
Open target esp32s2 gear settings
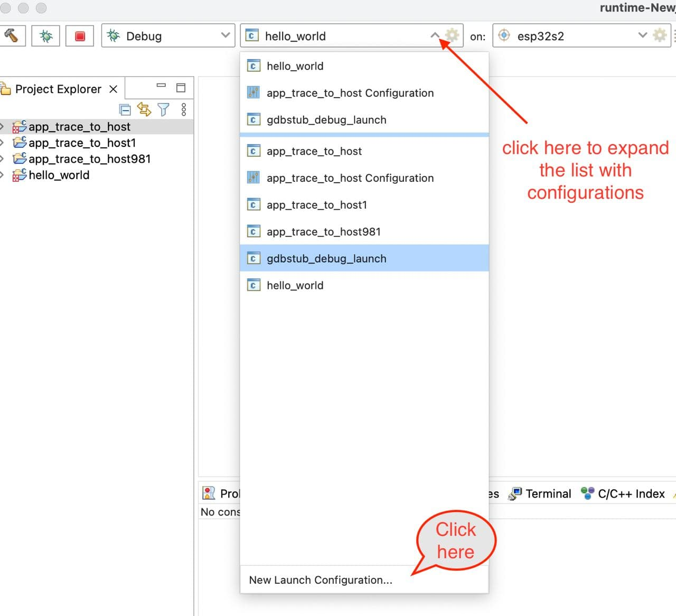[x=660, y=35]
